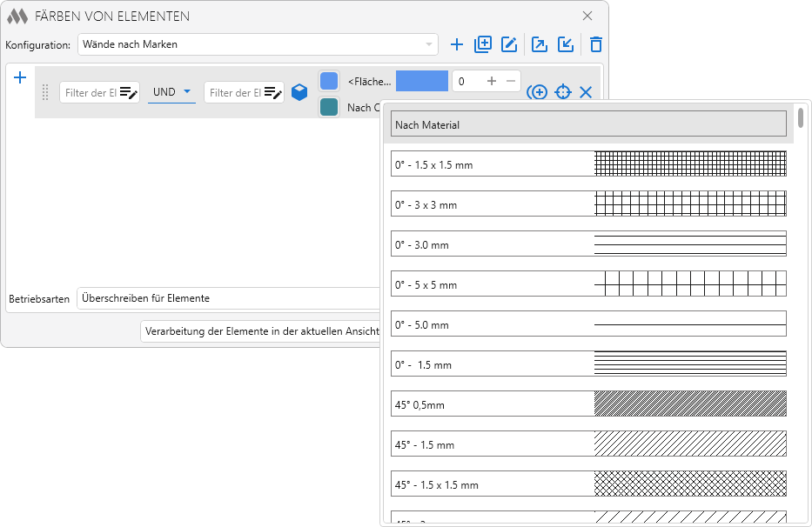Choose the '45° - 1.5 mm' hatch pattern
812x527 pixels.
click(588, 444)
